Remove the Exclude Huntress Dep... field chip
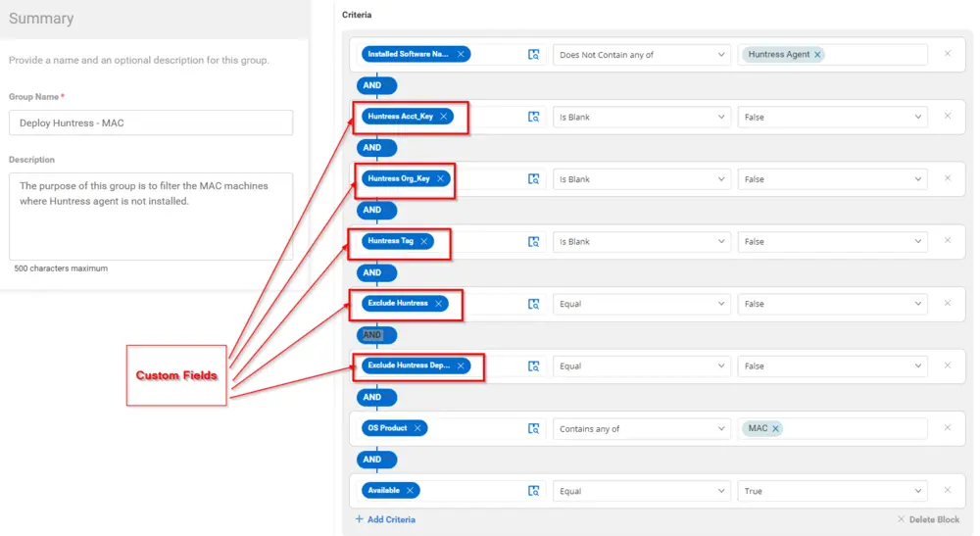This screenshot has height=536, width=980. point(461,366)
